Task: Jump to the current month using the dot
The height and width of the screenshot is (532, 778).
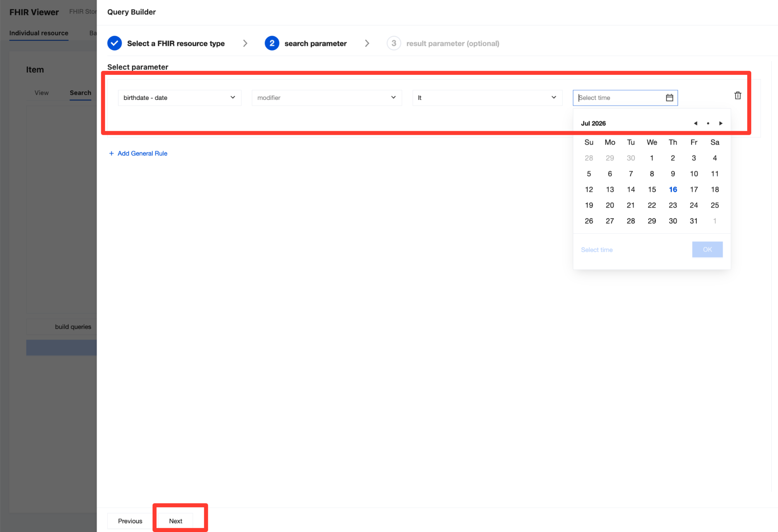Action: click(708, 124)
